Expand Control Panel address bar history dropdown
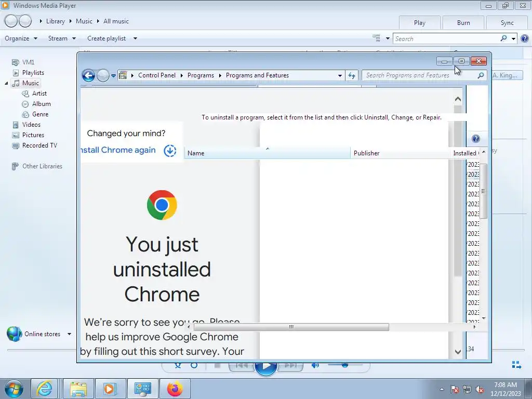Screen dimensions: 532x399 point(340,75)
